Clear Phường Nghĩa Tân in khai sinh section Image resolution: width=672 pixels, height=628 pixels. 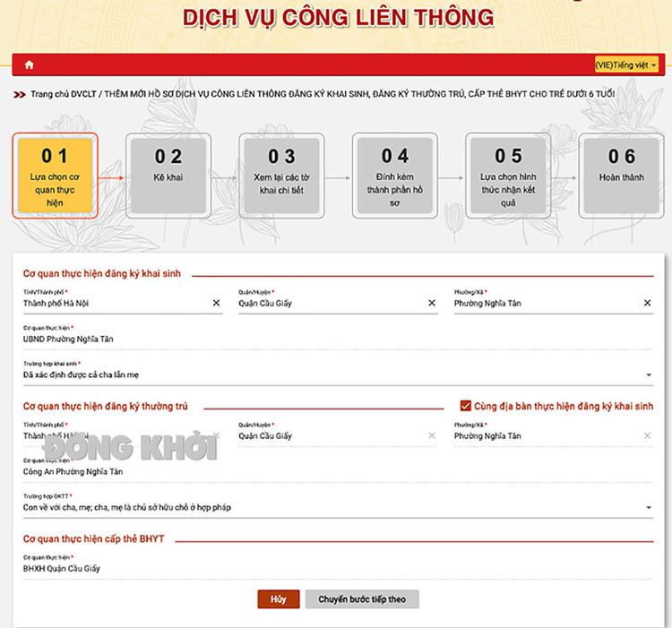(648, 303)
